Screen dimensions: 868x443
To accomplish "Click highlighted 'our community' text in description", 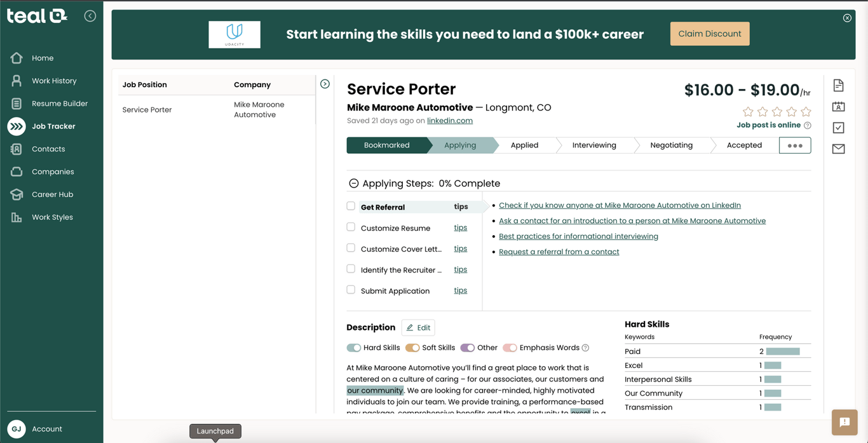I will (375, 391).
